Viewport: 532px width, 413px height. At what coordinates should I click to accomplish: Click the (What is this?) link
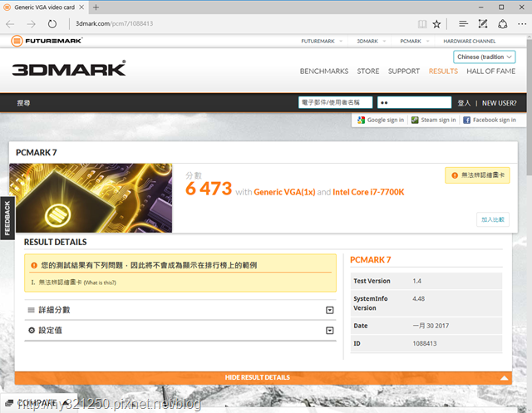(x=100, y=283)
